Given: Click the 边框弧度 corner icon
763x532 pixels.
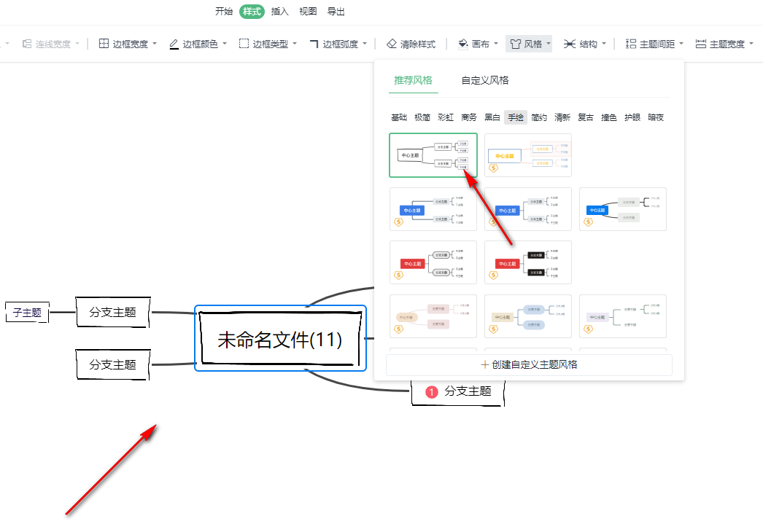Looking at the screenshot, I should (314, 44).
